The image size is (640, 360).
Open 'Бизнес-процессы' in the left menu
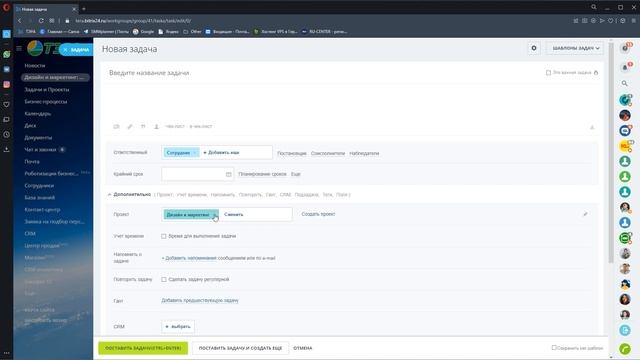pyautogui.click(x=45, y=102)
